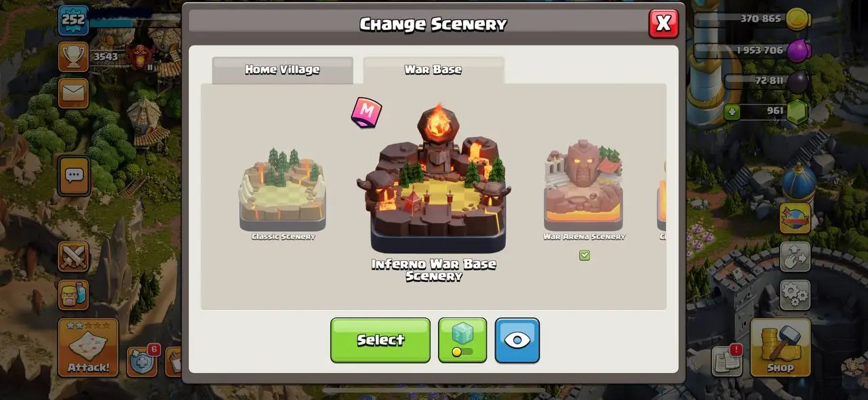Toggle the green cube randomize button
The width and height of the screenshot is (868, 400).
click(x=462, y=340)
